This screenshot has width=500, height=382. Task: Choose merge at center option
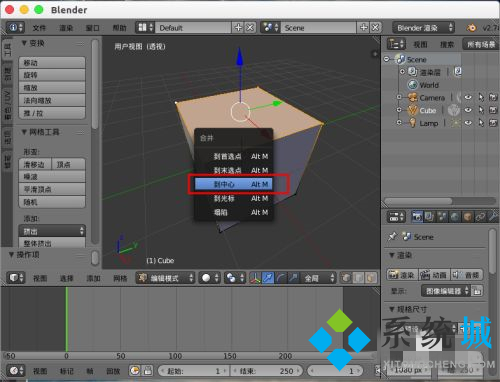click(234, 184)
